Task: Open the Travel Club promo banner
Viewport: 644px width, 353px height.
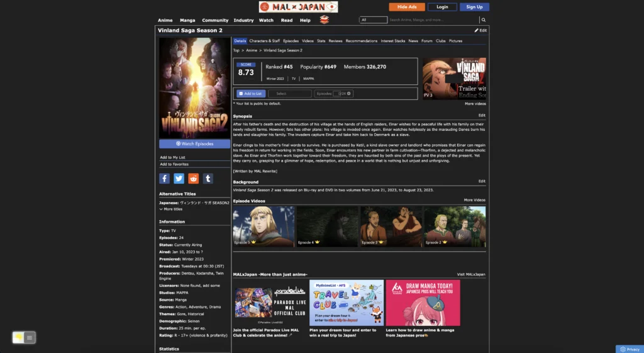Action: [x=347, y=303]
